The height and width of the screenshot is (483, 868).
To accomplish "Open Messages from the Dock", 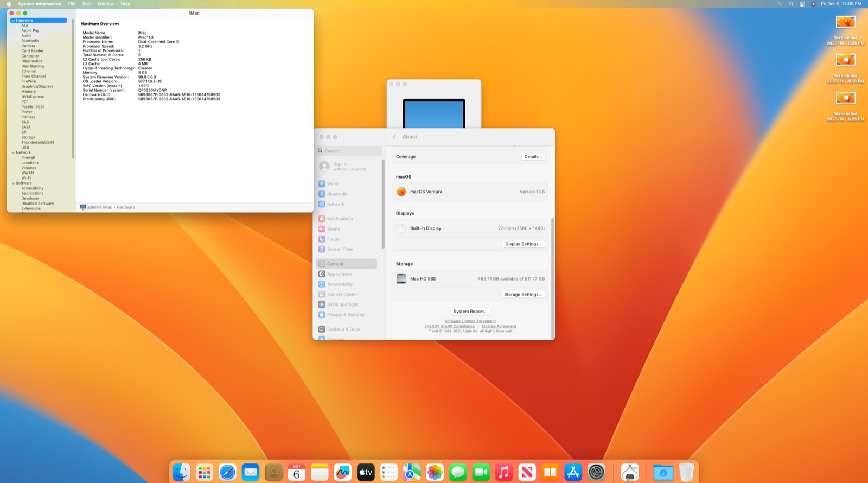I will tap(458, 472).
